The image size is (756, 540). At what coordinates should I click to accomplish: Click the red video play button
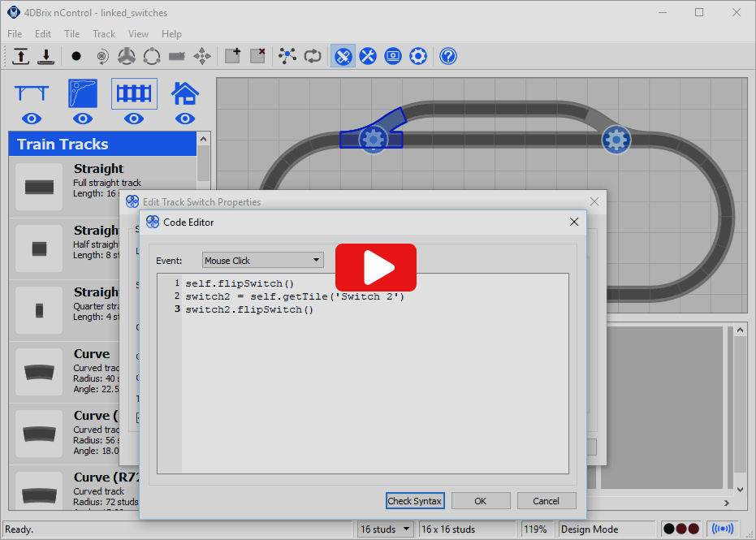(x=376, y=268)
